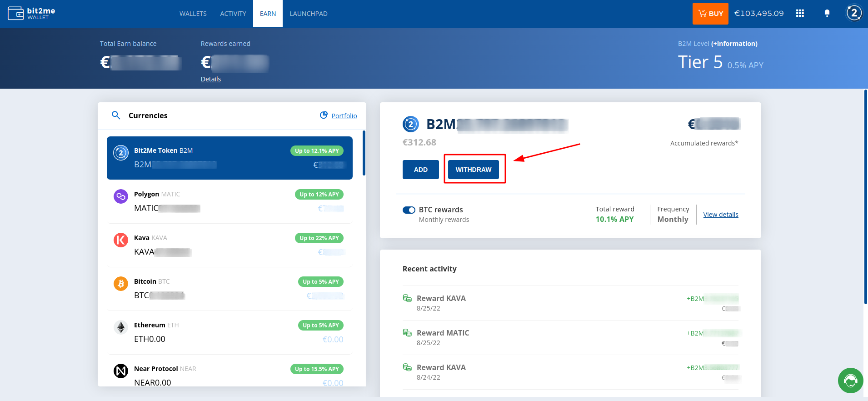The image size is (868, 401).
Task: Click the Near Protocol coin icon
Action: point(121,371)
